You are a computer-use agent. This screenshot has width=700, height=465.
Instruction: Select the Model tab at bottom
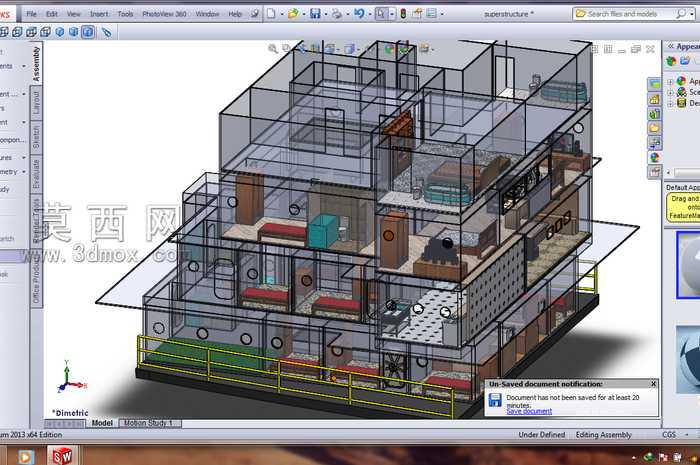[102, 423]
